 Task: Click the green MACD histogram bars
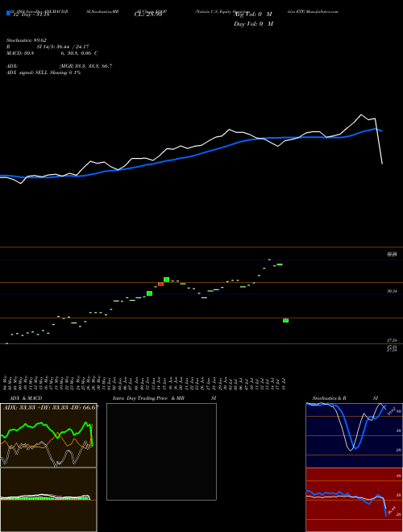tap(45, 498)
